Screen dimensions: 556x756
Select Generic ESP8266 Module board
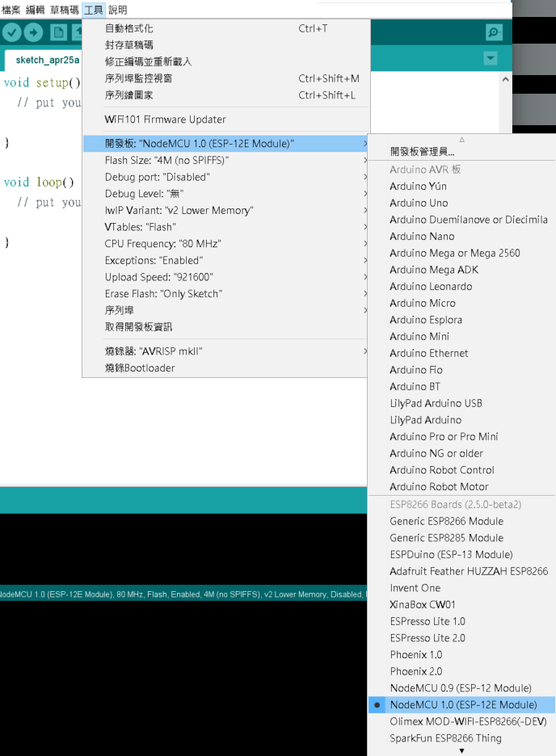click(x=461, y=521)
